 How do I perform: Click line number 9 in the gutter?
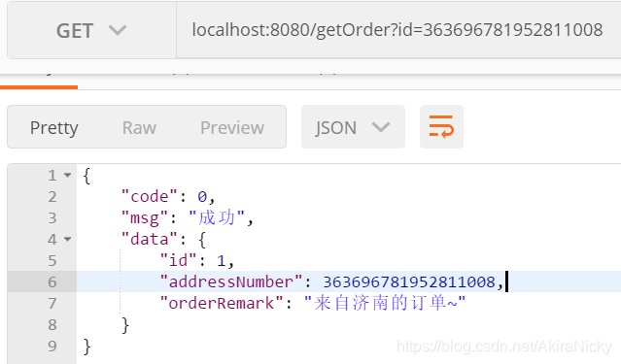pos(52,347)
